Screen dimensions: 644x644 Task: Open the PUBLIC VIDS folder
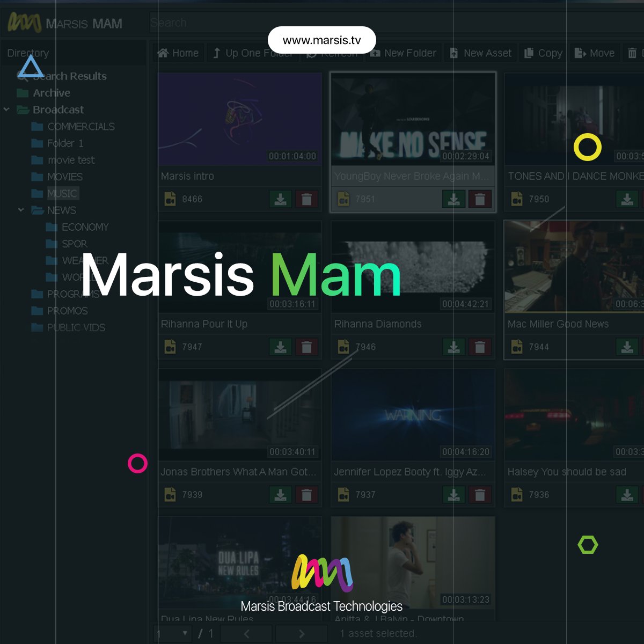click(76, 327)
